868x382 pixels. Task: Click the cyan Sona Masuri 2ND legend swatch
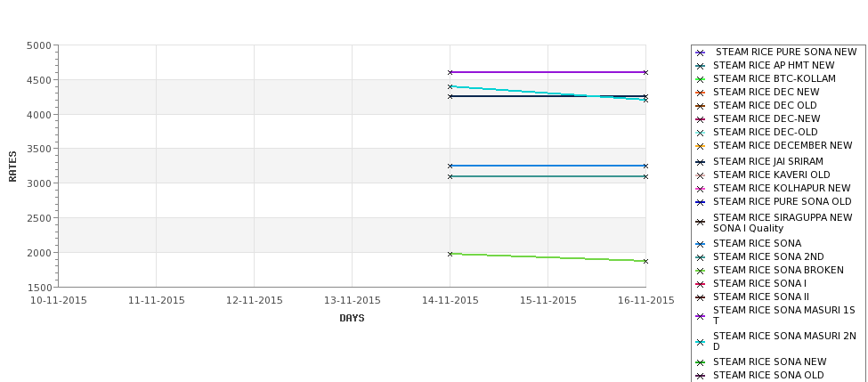coord(701,342)
